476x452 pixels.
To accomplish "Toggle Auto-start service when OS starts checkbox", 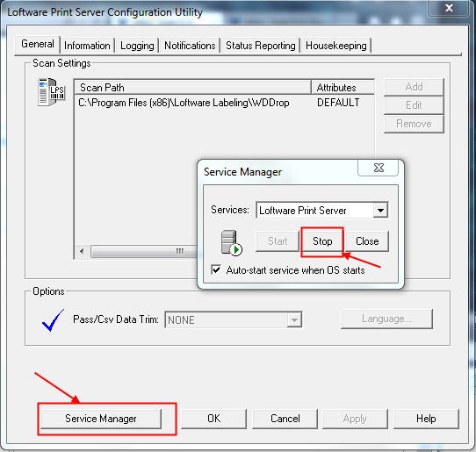I will (216, 269).
